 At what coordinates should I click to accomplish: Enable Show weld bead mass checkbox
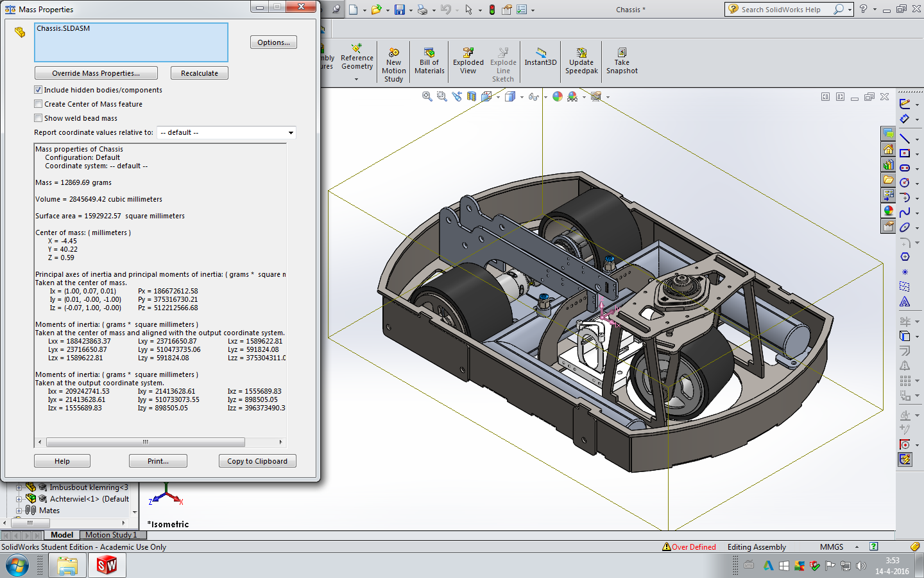click(38, 118)
